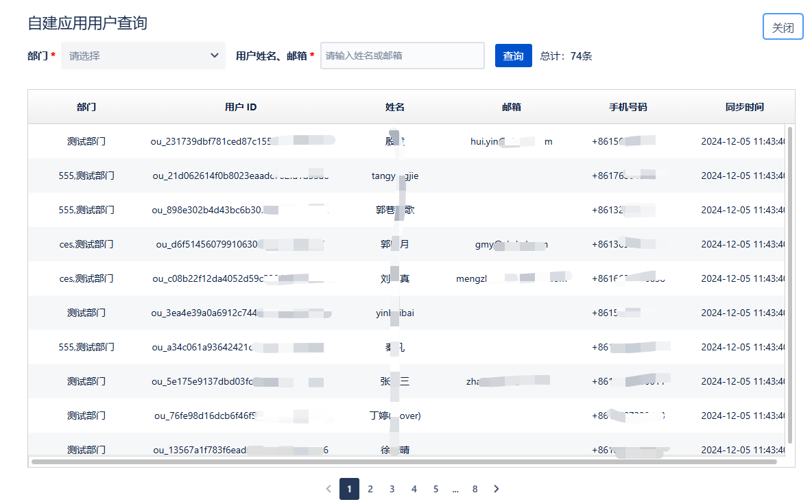Viewport: 812px width, 504px height.
Task: Click the horizontal scrollbar under table
Action: (x=404, y=461)
